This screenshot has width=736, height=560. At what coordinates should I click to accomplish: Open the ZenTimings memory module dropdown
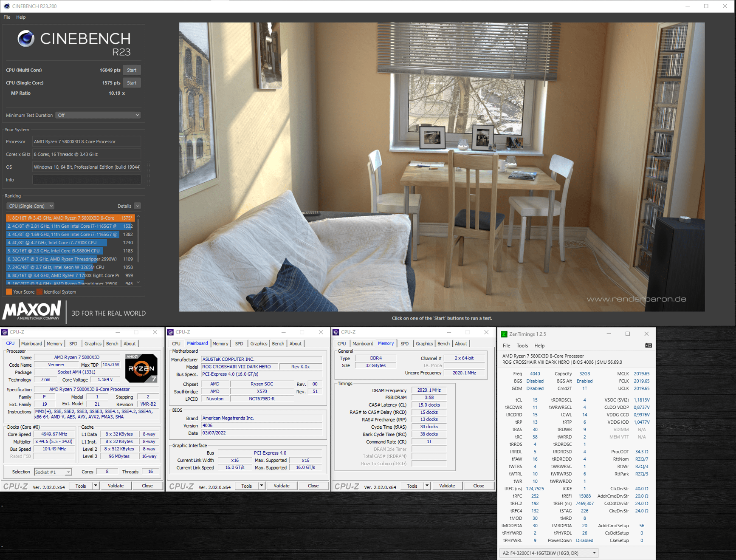pyautogui.click(x=549, y=553)
